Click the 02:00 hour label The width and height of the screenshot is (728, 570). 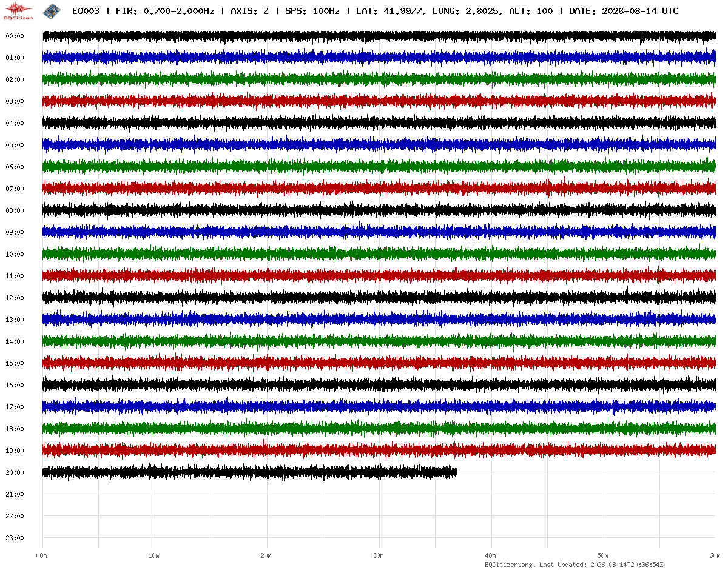coord(15,79)
